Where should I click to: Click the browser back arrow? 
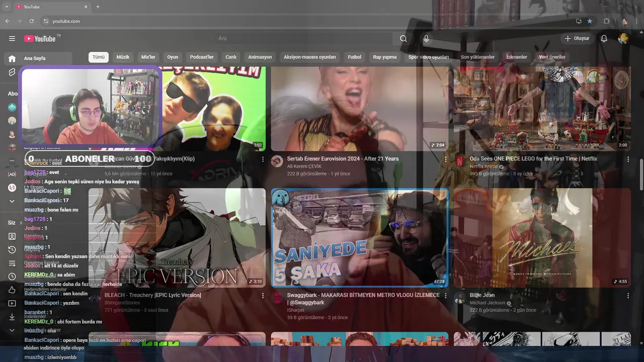[7, 21]
